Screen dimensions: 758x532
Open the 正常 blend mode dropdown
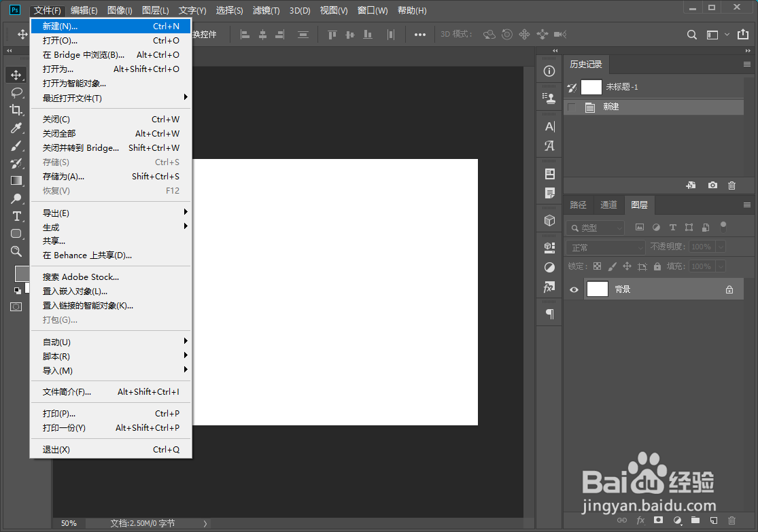point(605,247)
